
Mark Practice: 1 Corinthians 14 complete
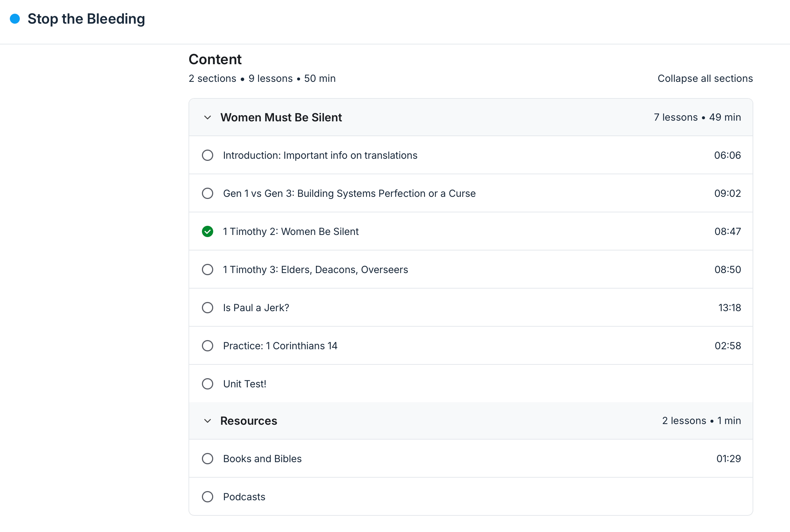point(208,346)
